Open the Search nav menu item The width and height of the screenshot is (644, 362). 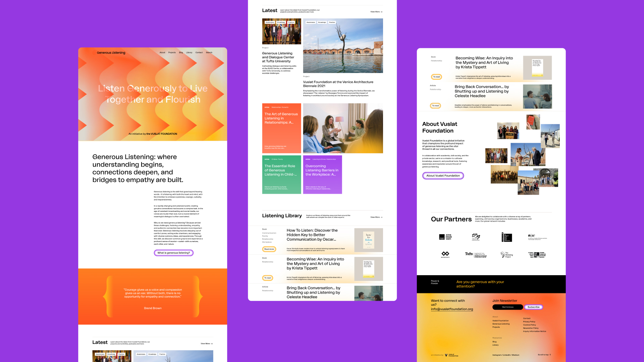click(209, 53)
